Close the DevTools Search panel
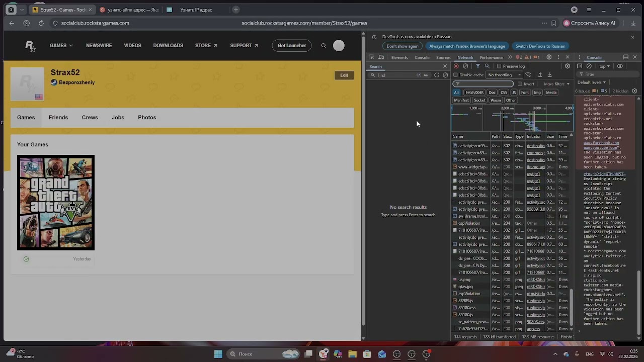 [445, 66]
